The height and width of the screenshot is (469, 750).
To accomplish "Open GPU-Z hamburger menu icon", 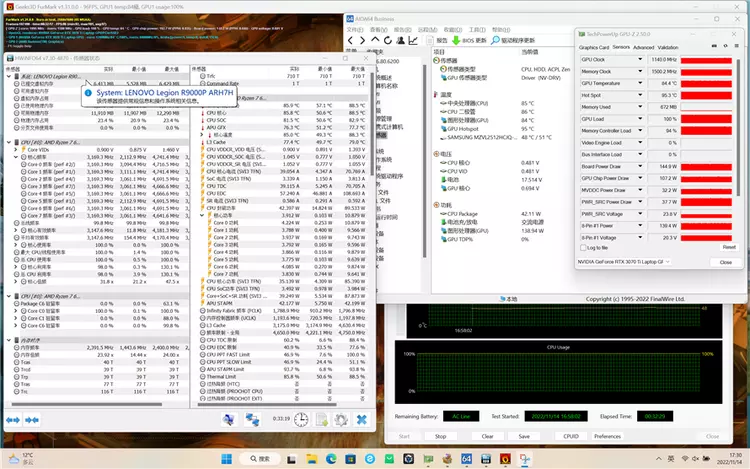I will coord(736,46).
